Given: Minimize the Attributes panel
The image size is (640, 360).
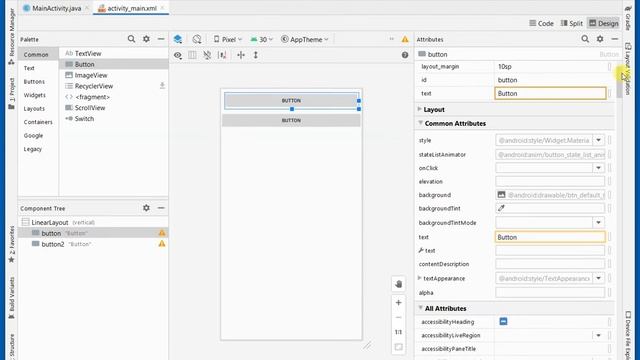Looking at the screenshot, I should pos(615,39).
